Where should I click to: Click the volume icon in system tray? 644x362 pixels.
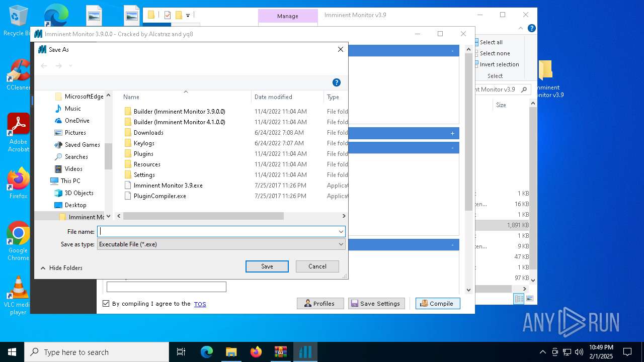click(x=579, y=352)
